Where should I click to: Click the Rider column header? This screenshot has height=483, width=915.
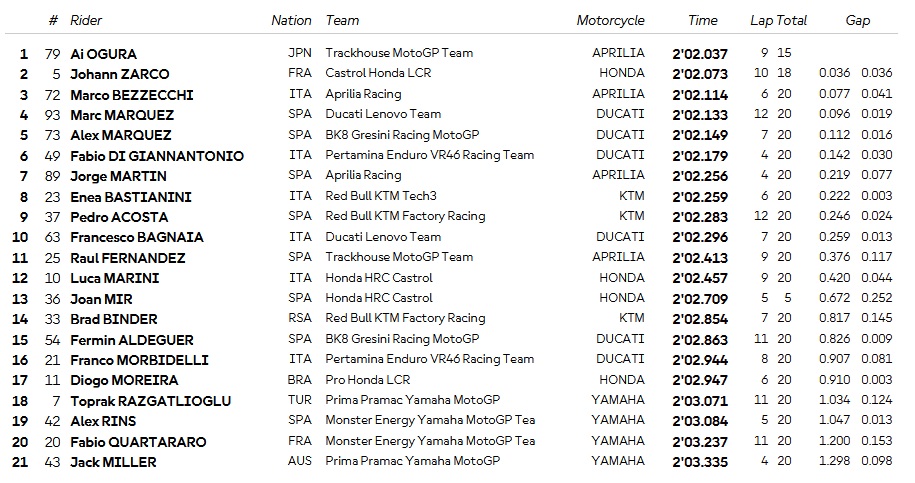(x=86, y=20)
